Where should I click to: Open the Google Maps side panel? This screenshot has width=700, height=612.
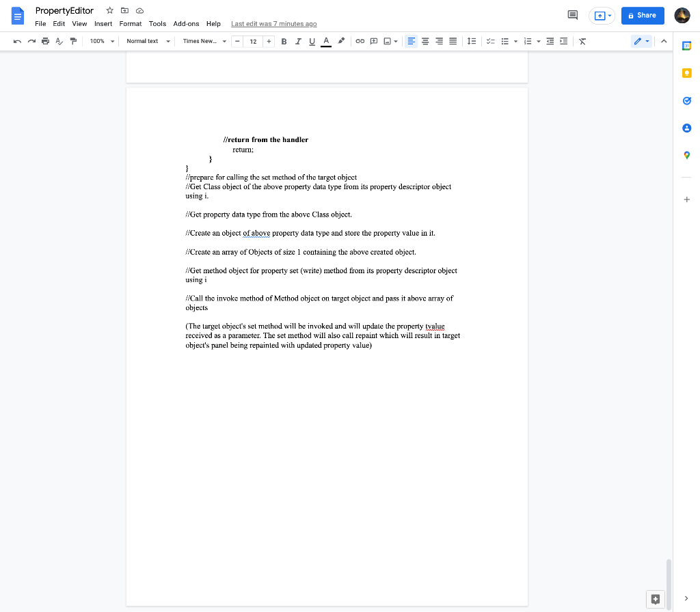click(686, 155)
